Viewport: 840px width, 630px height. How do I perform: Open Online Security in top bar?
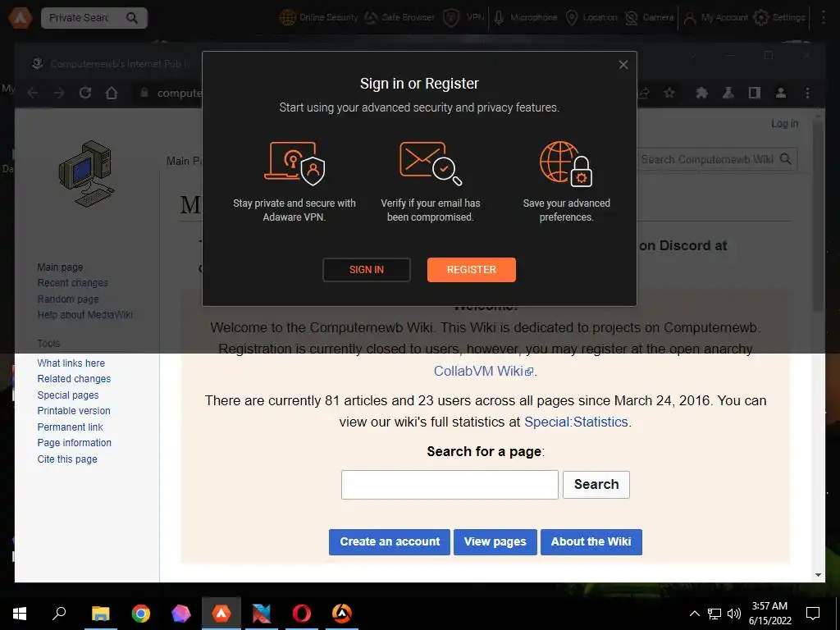(x=318, y=18)
